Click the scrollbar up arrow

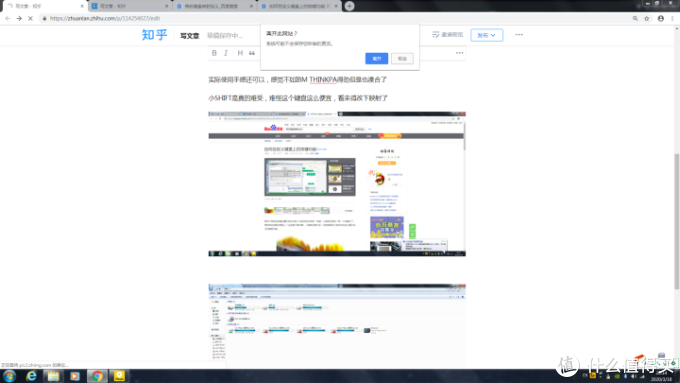tap(677, 29)
